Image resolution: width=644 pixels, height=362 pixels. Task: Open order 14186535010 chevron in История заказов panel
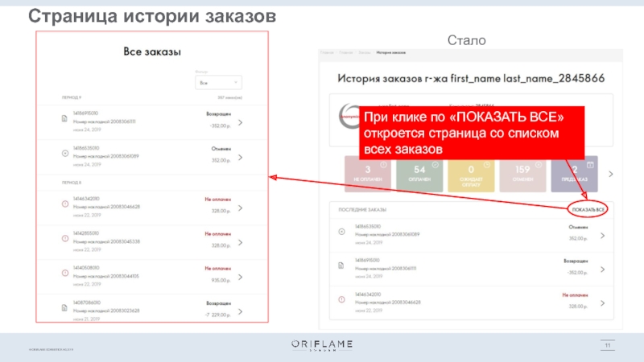(x=602, y=236)
